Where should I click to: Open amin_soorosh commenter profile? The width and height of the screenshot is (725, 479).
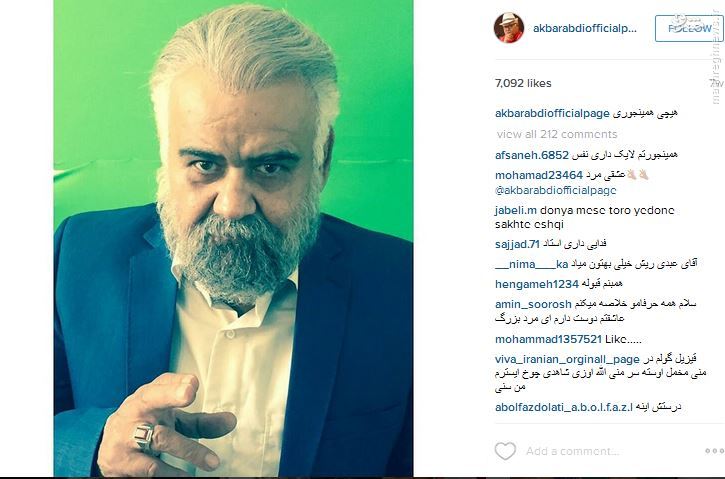pos(533,304)
